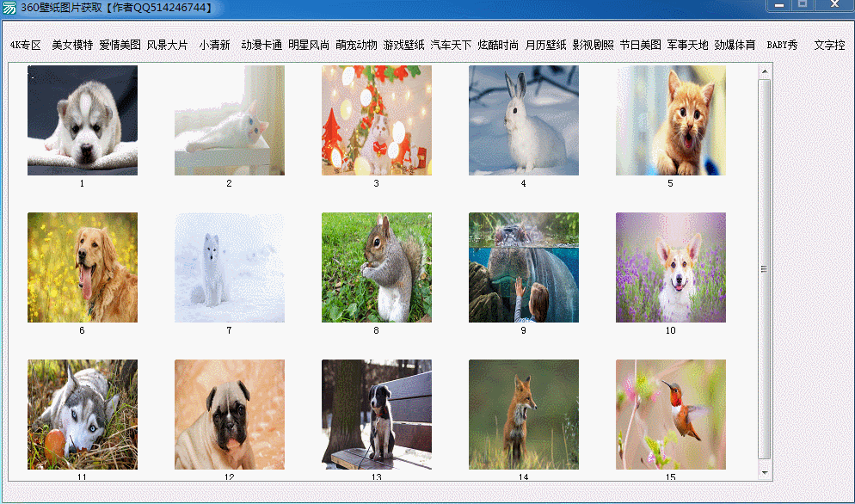Open the hummingbird wallpaper number 15

click(671, 415)
